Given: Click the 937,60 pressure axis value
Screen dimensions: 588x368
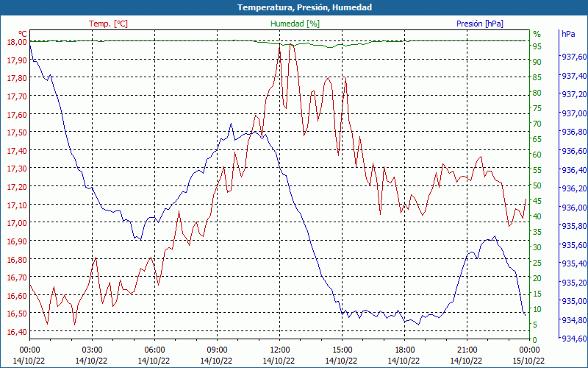Looking at the screenshot, I should [x=574, y=57].
